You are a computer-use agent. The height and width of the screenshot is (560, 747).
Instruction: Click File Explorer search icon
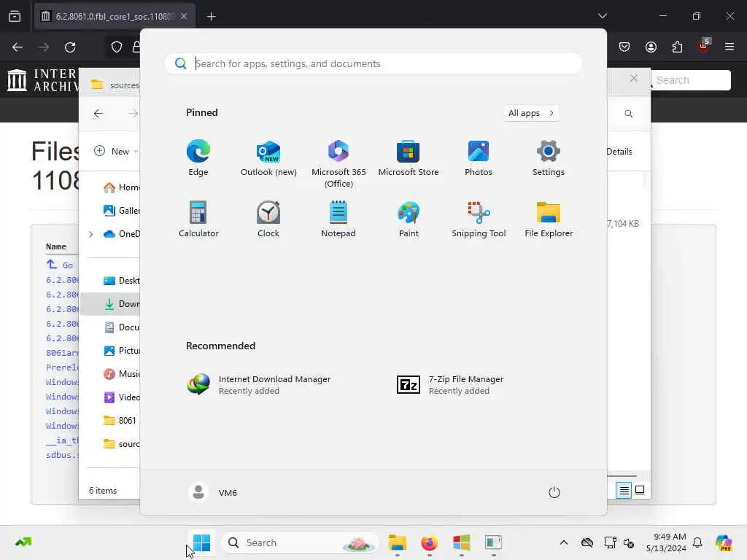point(628,113)
